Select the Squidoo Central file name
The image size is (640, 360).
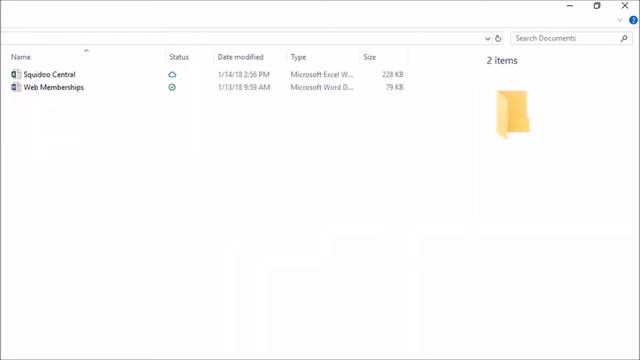(49, 75)
